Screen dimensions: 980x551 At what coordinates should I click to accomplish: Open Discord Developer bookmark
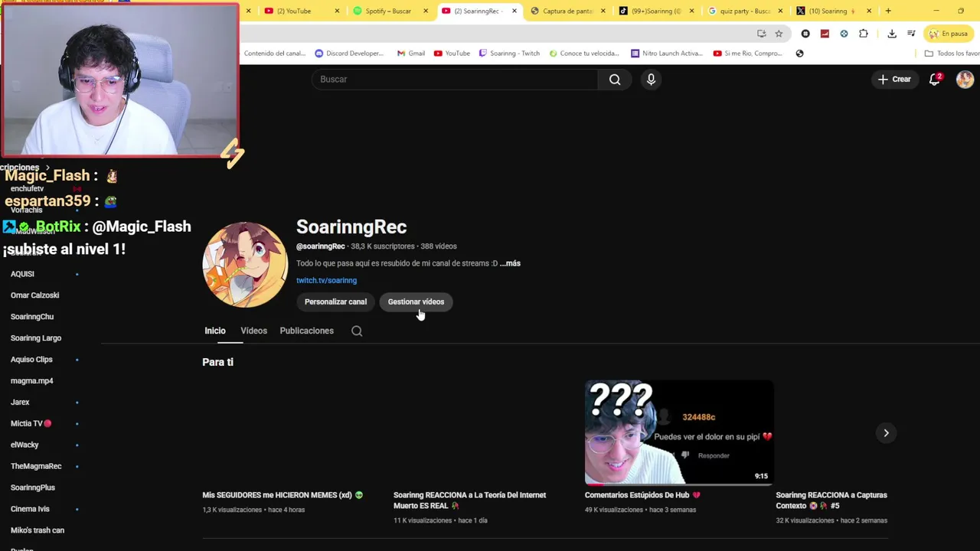point(349,54)
